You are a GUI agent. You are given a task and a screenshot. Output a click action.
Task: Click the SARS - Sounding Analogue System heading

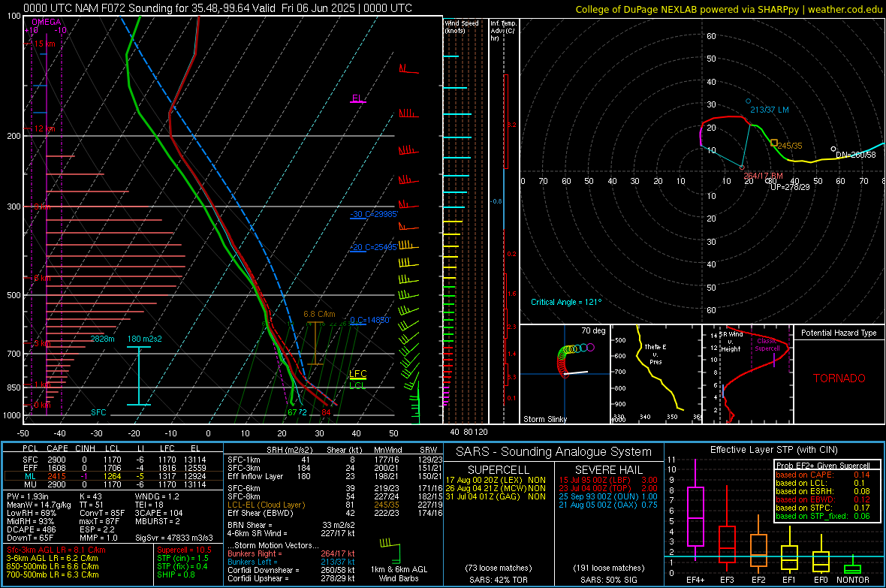click(x=554, y=452)
